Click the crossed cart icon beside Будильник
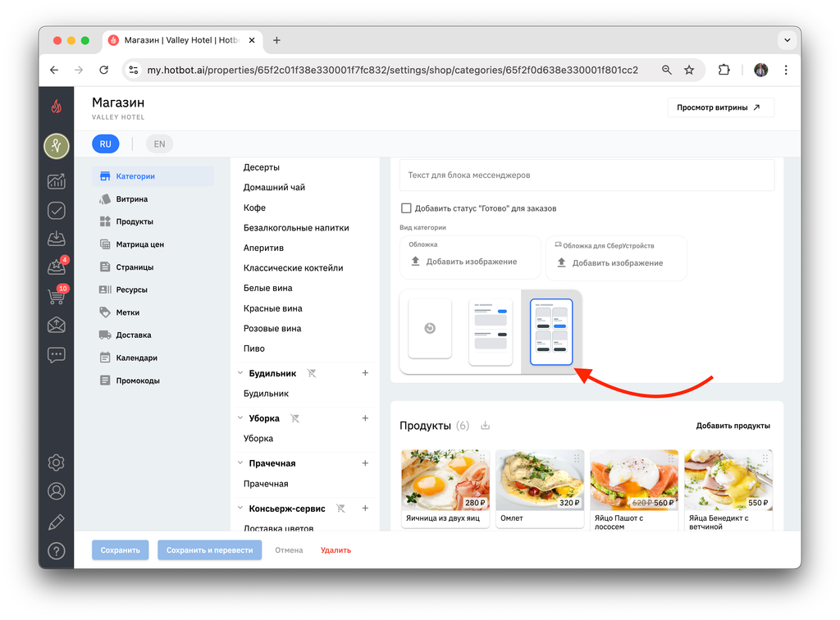The image size is (840, 620). (311, 373)
